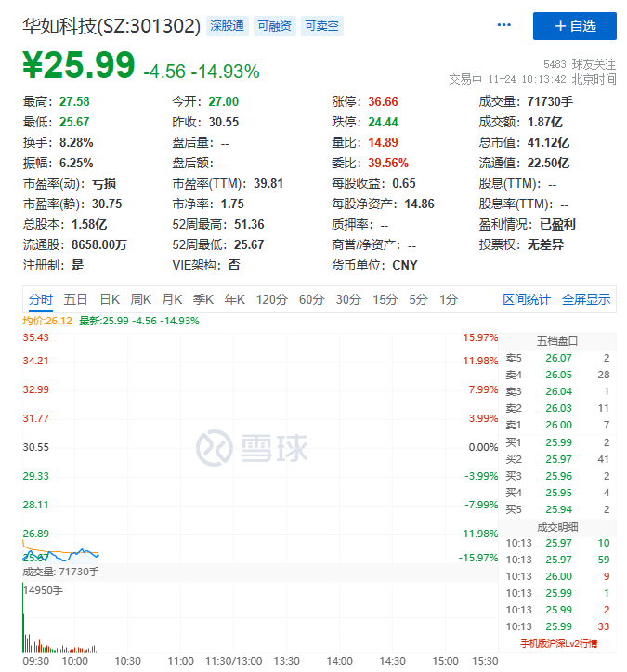
Task: Select the 5483 球友关注 follower count
Action: tap(580, 64)
